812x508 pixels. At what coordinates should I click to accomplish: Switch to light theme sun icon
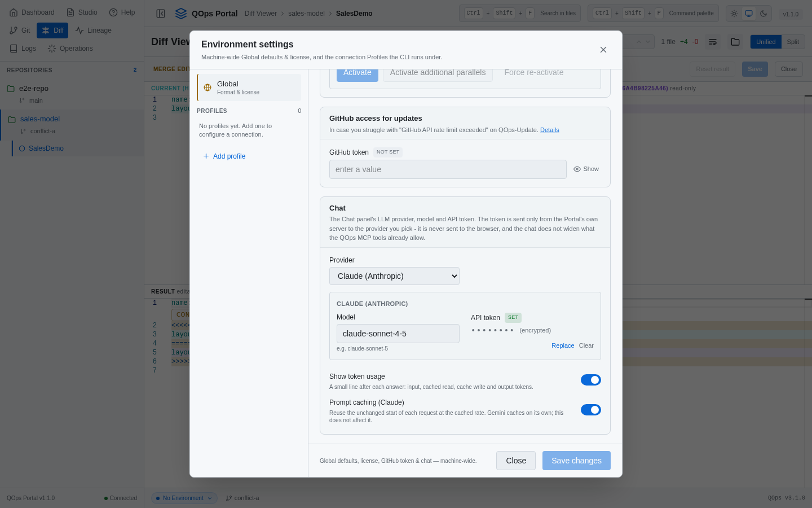click(x=734, y=14)
